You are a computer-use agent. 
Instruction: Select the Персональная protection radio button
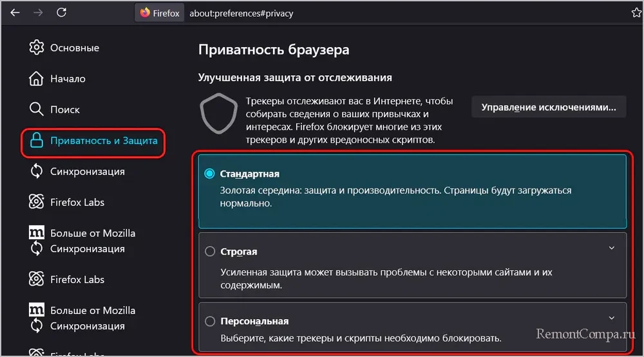(x=209, y=321)
